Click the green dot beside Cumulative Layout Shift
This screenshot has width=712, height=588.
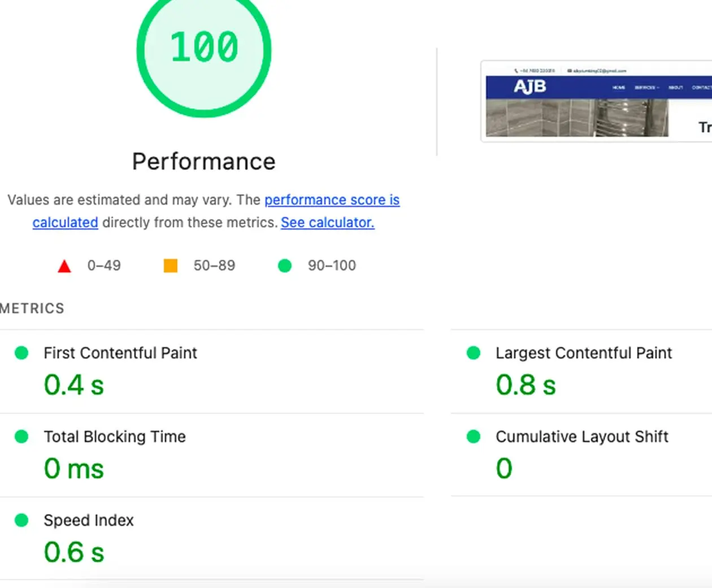(474, 436)
